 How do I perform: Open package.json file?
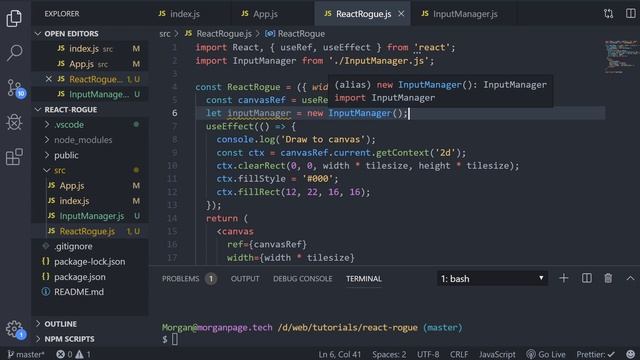(x=90, y=276)
